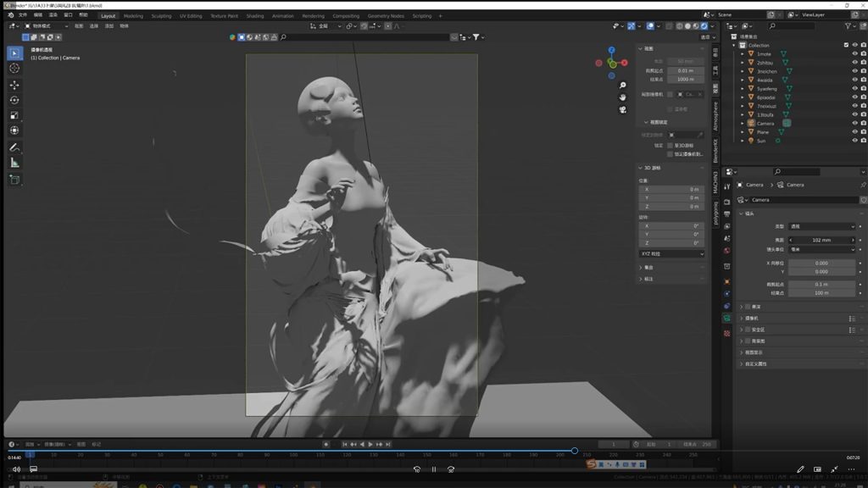The image size is (868, 488).
Task: Switch to the Sculpting workspace tab
Action: pyautogui.click(x=161, y=16)
